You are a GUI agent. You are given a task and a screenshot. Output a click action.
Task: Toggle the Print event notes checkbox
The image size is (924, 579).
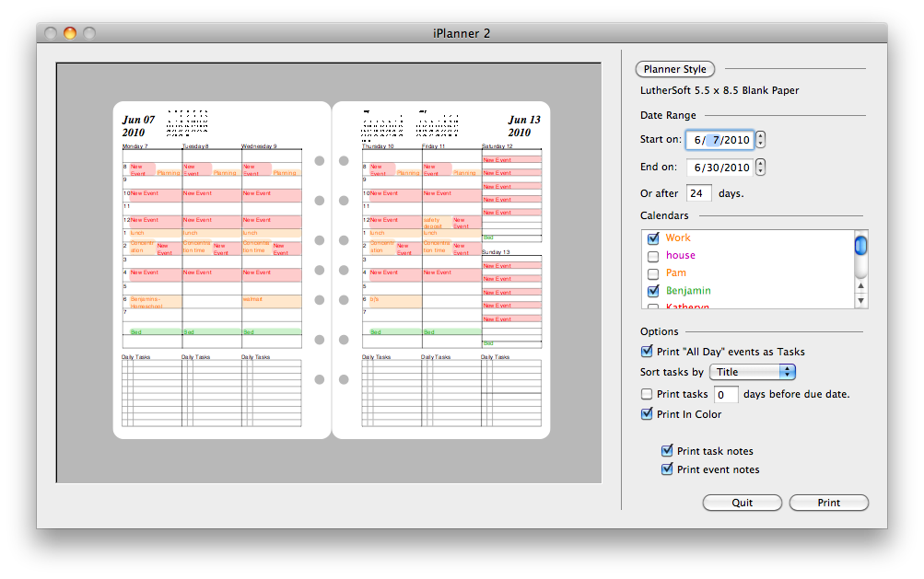coord(666,469)
